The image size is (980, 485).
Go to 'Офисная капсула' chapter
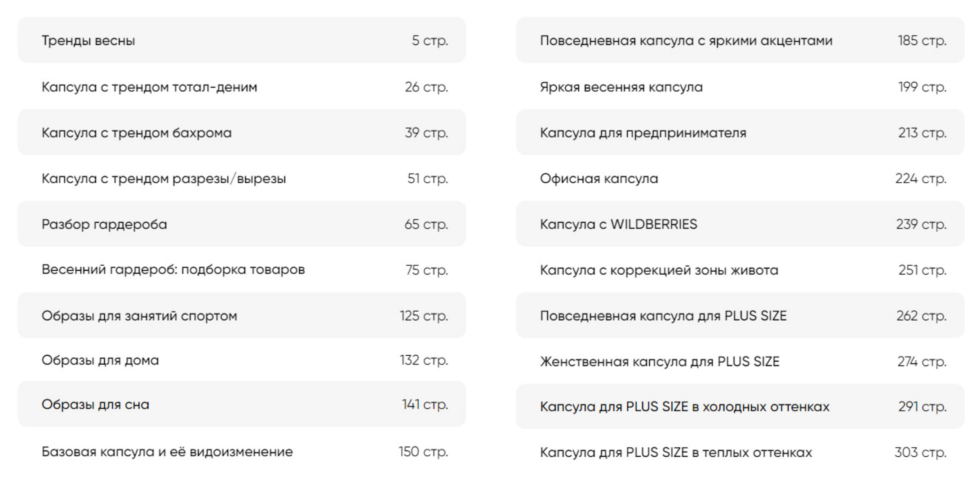[599, 178]
